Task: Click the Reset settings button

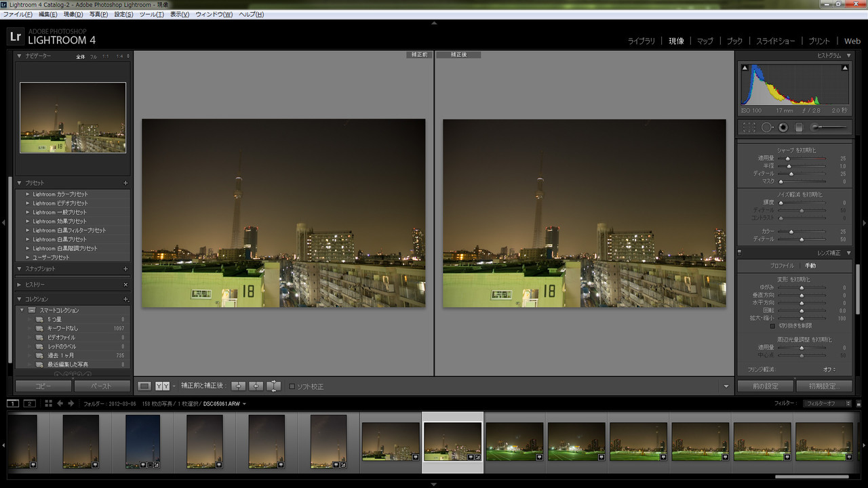Action: coord(825,386)
